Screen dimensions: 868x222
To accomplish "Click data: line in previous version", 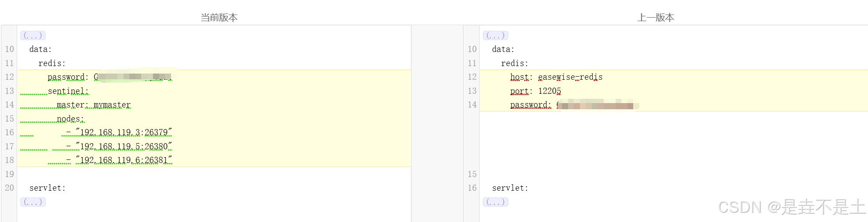I will click(x=503, y=49).
